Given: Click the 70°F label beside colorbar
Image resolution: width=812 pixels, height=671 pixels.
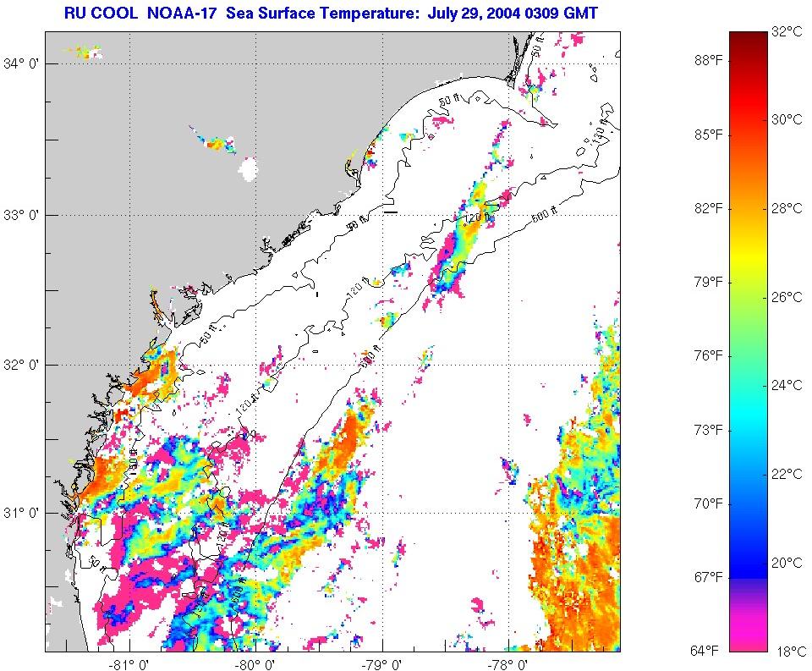Looking at the screenshot, I should pyautogui.click(x=708, y=503).
